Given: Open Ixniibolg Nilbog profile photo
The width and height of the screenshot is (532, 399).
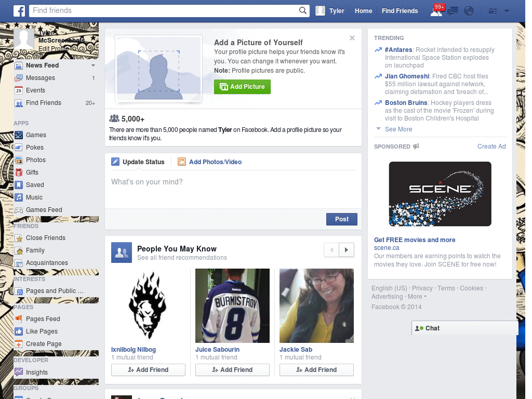Looking at the screenshot, I should (148, 305).
